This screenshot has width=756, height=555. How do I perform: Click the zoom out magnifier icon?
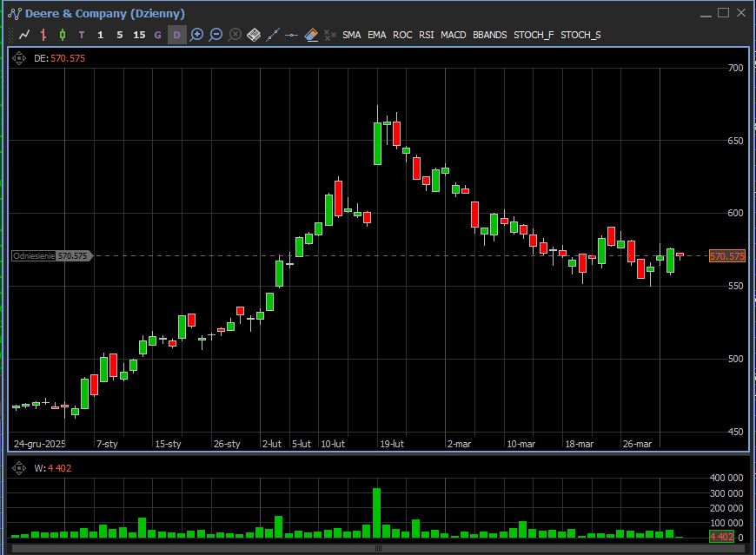pyautogui.click(x=216, y=35)
